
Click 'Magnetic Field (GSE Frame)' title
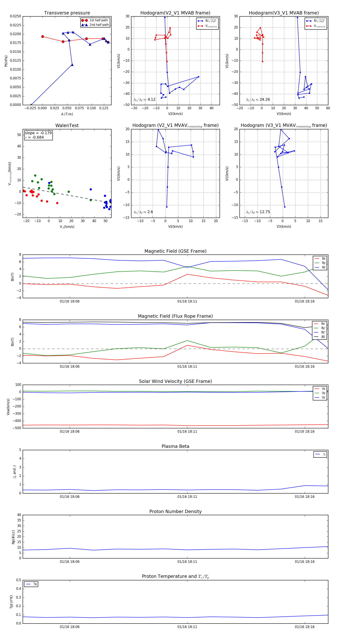pyautogui.click(x=175, y=251)
